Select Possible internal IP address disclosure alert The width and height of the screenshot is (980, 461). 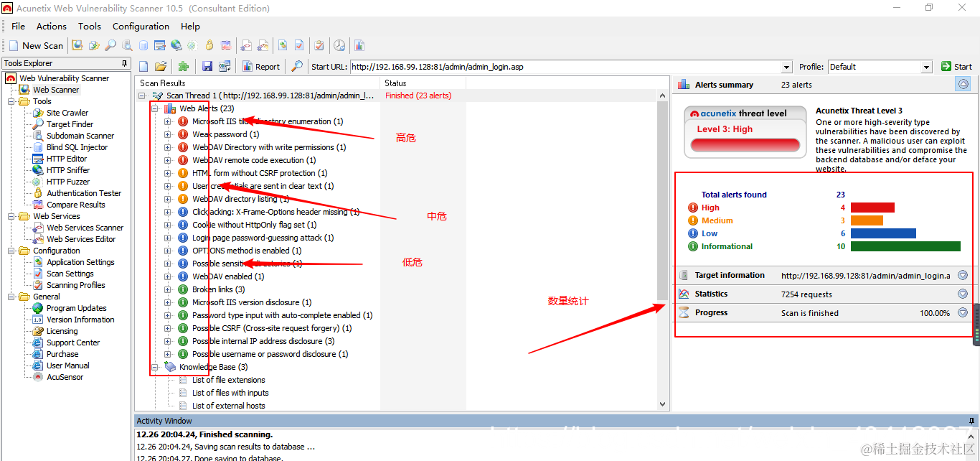[x=263, y=341]
